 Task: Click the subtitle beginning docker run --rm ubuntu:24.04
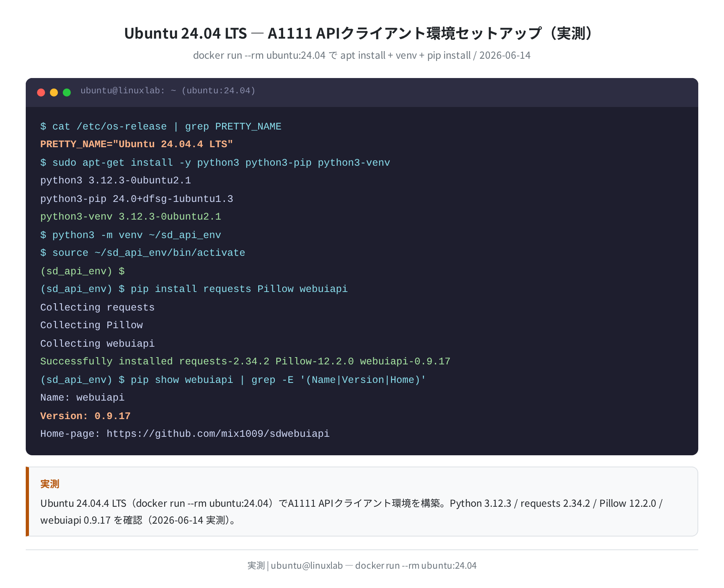[362, 56]
